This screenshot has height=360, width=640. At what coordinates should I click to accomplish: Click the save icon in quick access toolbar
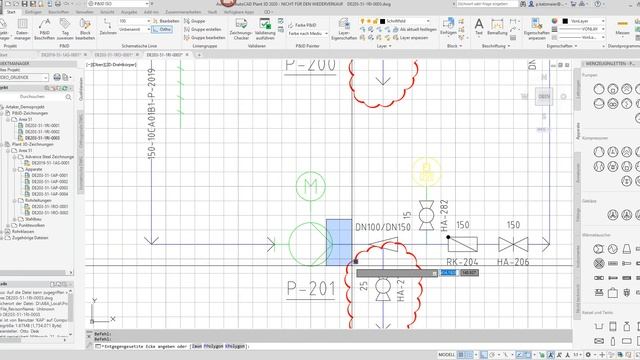click(x=24, y=4)
